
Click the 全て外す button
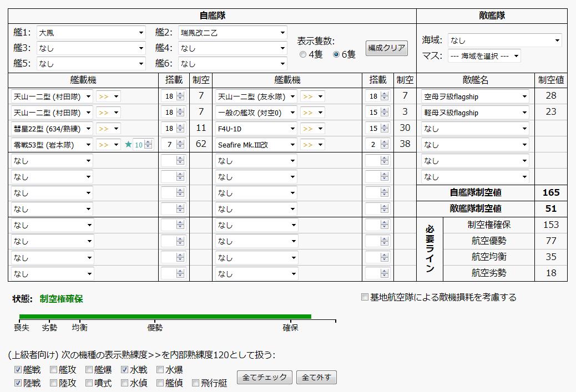(316, 378)
